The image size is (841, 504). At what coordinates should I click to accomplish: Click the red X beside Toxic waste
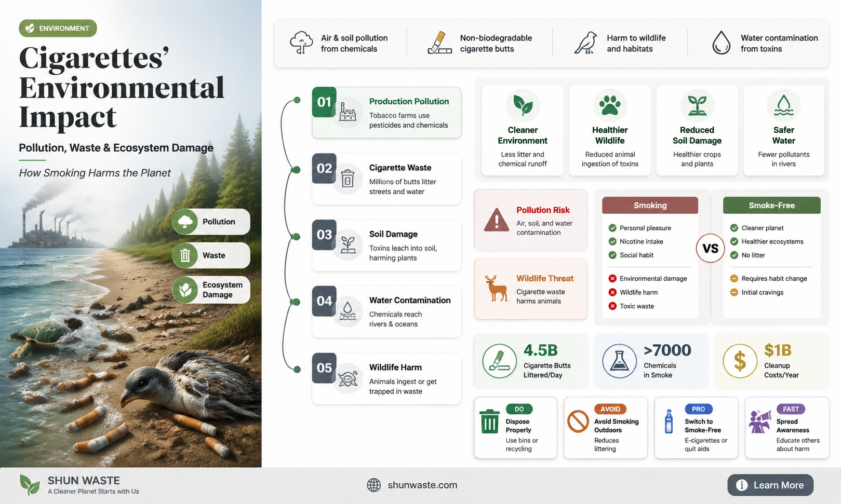612,306
